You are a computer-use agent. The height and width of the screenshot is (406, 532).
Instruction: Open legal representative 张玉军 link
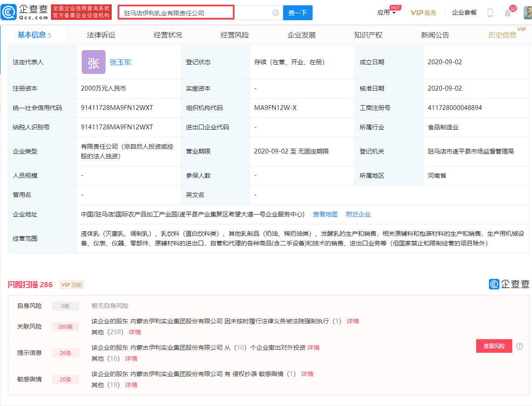pos(120,62)
